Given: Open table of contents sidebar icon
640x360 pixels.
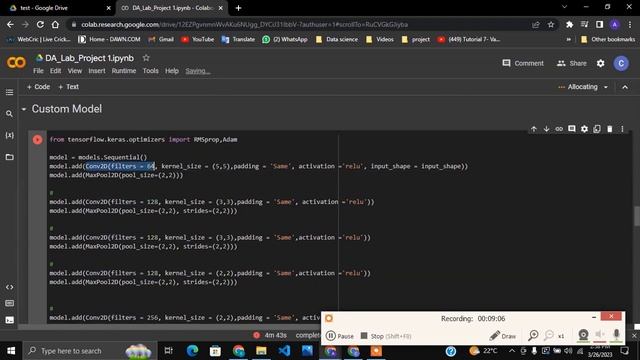Looking at the screenshot, I should point(9,92).
